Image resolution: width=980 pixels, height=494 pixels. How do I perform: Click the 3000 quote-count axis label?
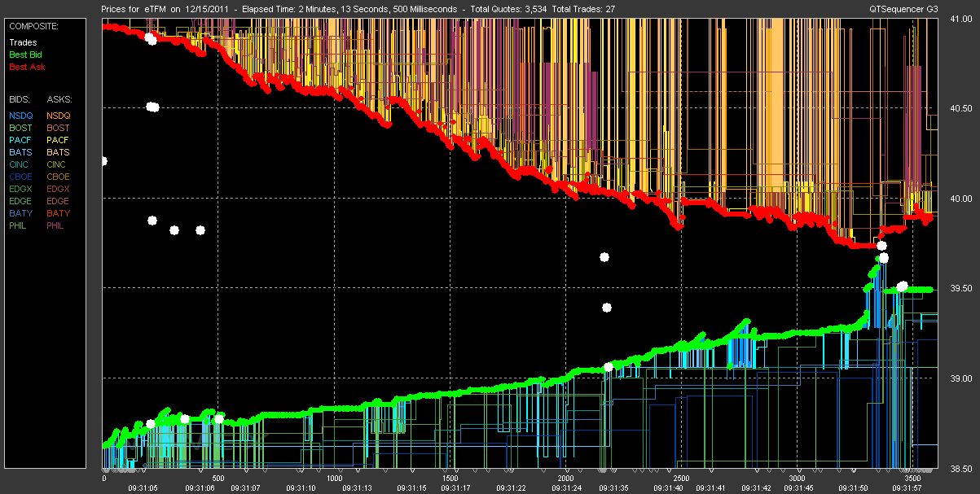click(x=798, y=479)
